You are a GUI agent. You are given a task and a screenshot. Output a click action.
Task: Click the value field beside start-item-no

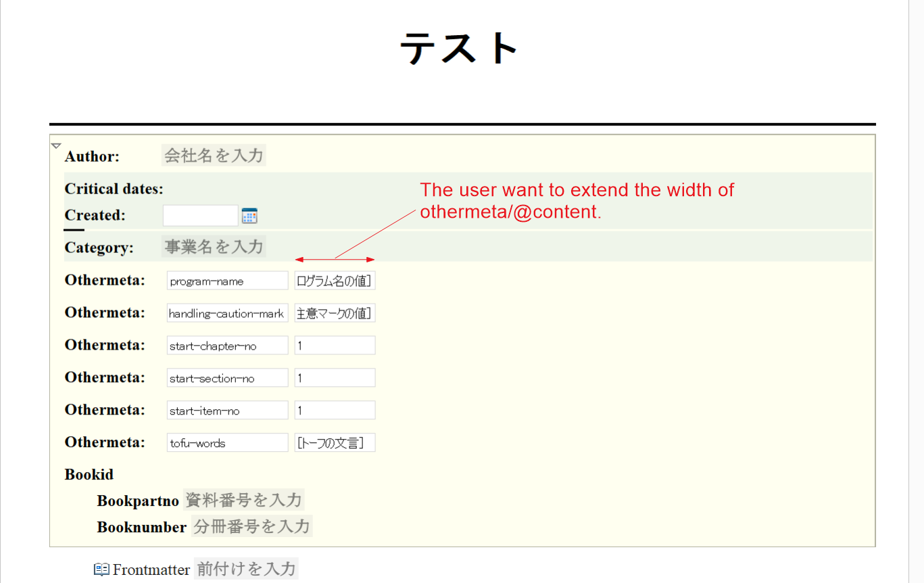(x=335, y=411)
